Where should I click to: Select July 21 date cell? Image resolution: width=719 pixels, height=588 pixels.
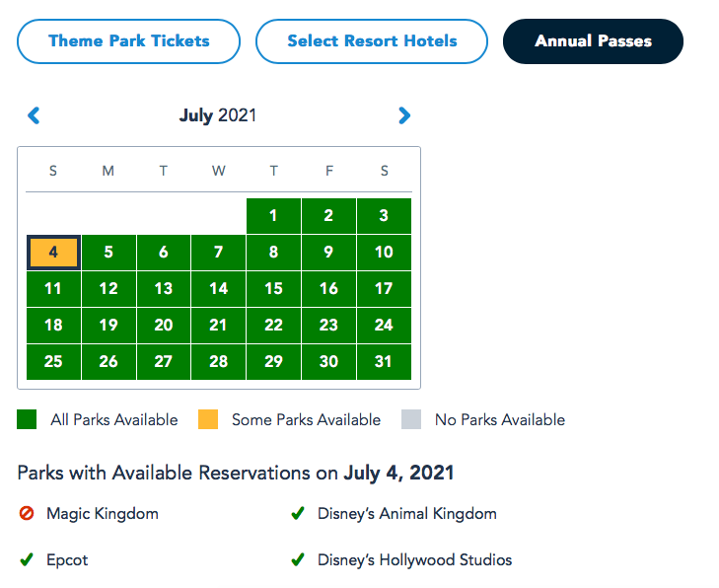point(218,326)
